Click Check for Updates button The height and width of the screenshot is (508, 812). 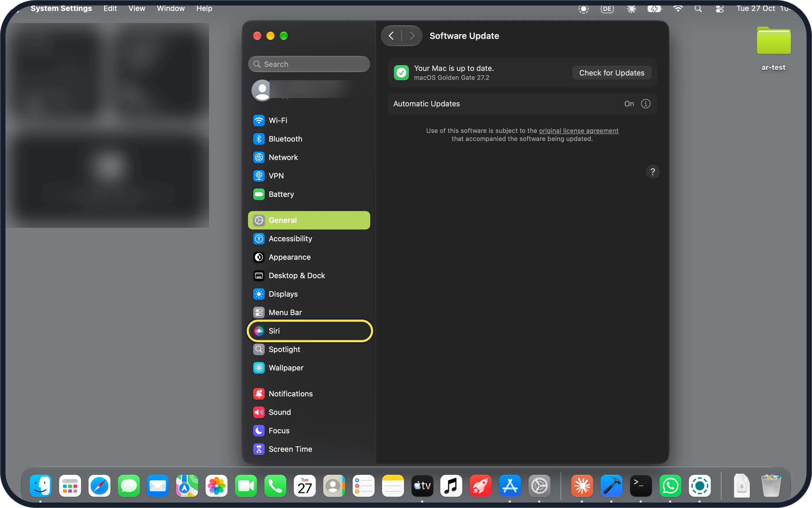(x=611, y=73)
